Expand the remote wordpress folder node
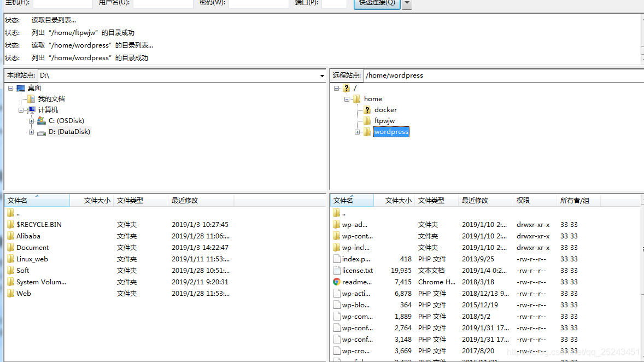Screen dimensions: 644x362 (357, 132)
